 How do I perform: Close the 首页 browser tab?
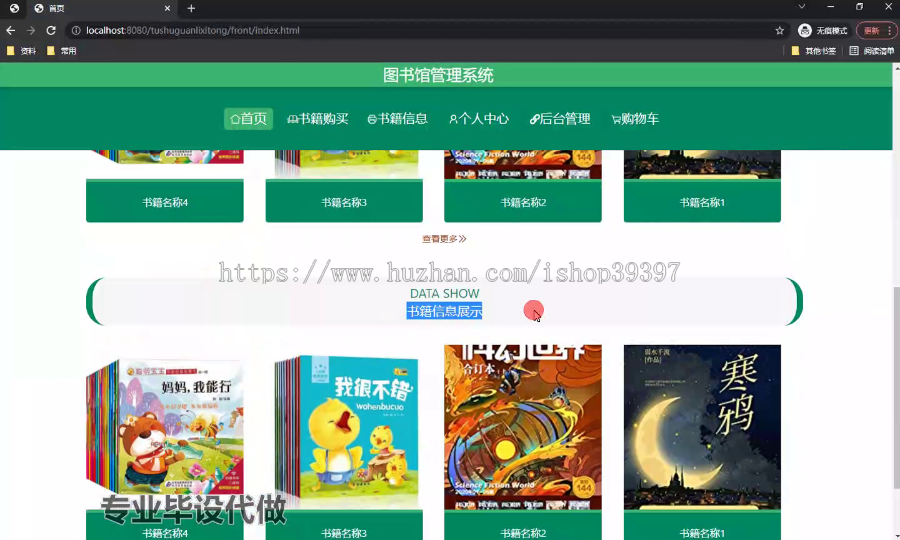[x=167, y=8]
